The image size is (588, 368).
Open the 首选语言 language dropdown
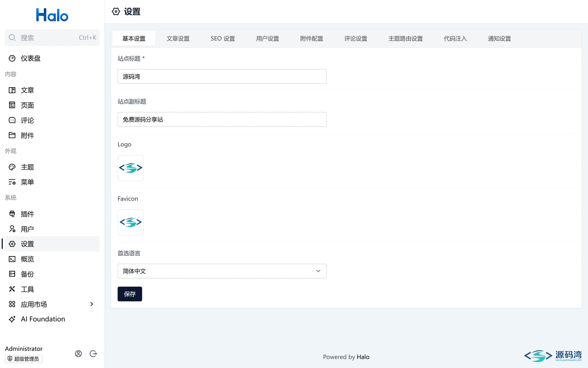coord(222,271)
